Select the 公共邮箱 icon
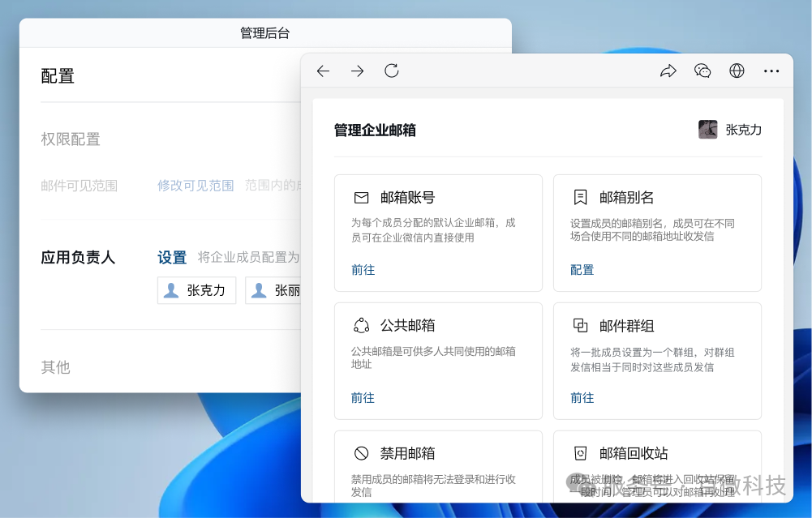 point(362,325)
